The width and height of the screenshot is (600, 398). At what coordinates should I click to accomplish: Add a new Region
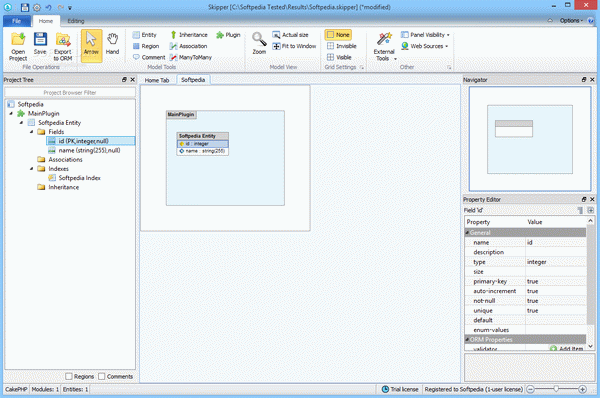coord(146,46)
